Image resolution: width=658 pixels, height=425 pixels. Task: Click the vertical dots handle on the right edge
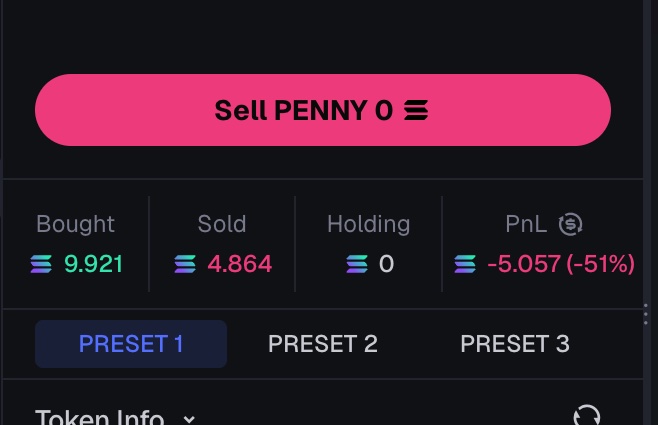[645, 317]
